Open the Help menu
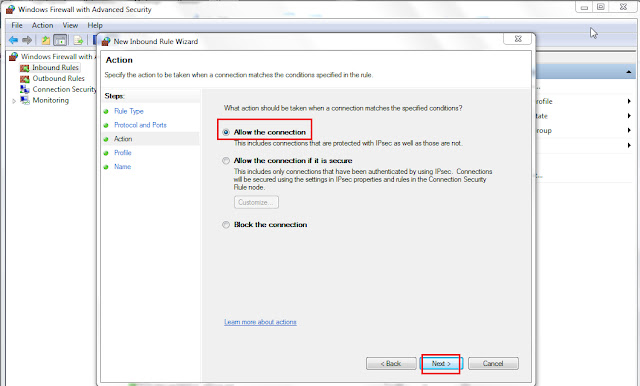Screen dimensions: 640x386 tap(95, 25)
